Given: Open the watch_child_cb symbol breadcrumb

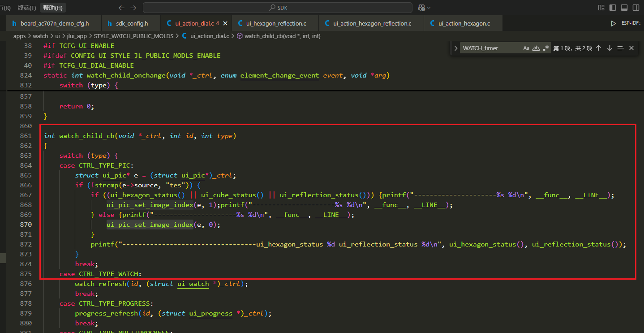Looking at the screenshot, I should [279, 36].
